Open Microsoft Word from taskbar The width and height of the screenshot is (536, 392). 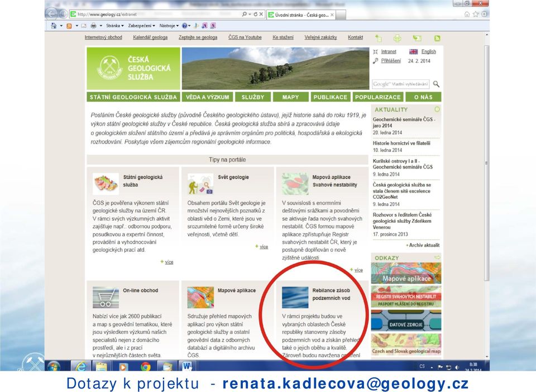point(188,366)
